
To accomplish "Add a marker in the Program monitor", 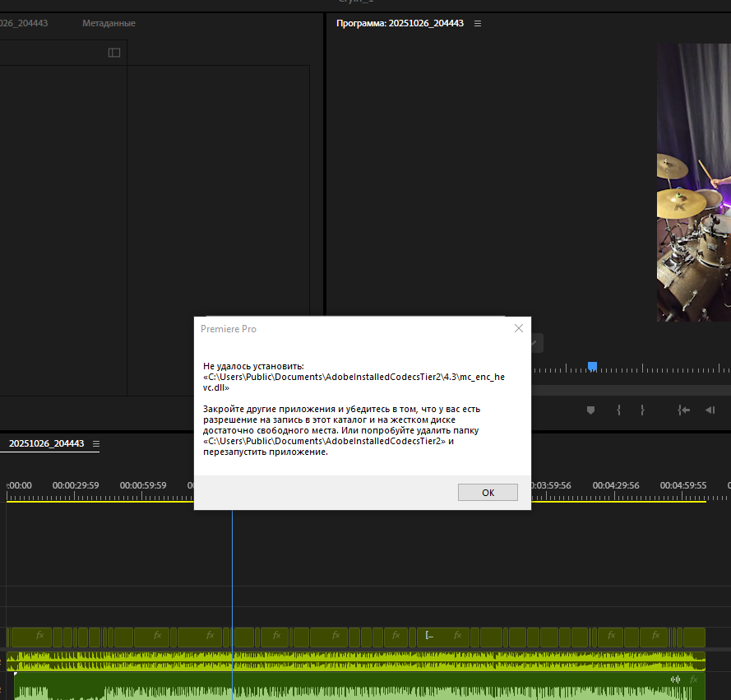I will 590,410.
